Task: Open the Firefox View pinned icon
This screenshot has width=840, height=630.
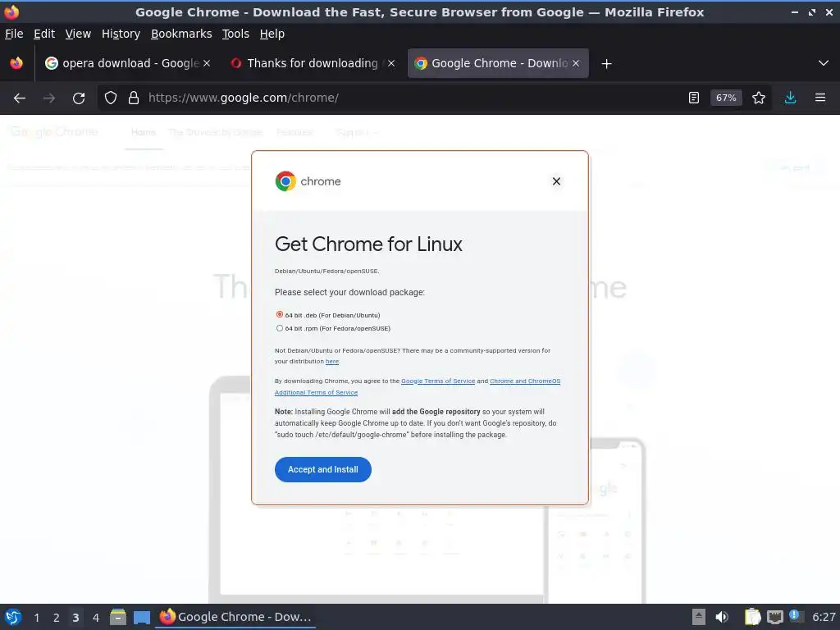Action: point(16,63)
